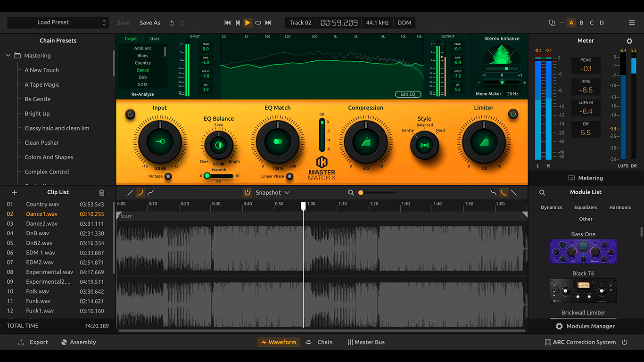This screenshot has width=644, height=362.
Task: Select the S-curve fade-in icon
Action: pyautogui.click(x=150, y=192)
